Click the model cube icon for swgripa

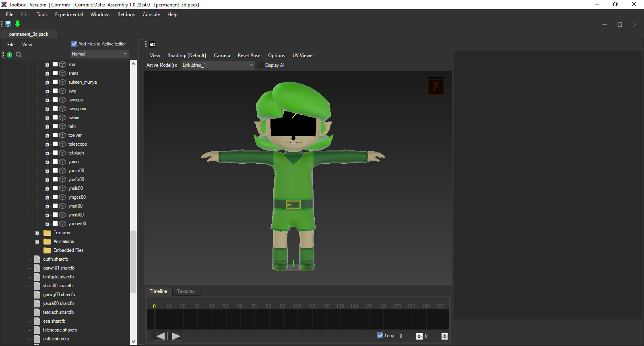[62, 100]
